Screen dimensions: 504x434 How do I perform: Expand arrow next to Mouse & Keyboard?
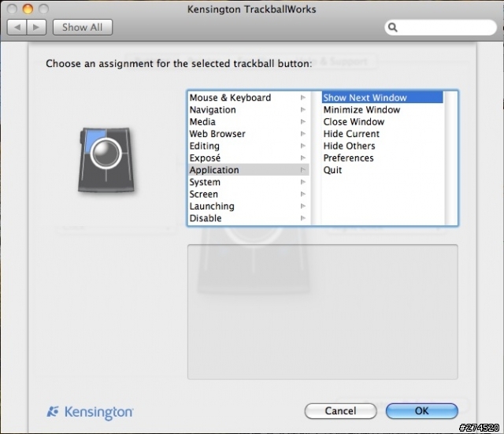302,98
